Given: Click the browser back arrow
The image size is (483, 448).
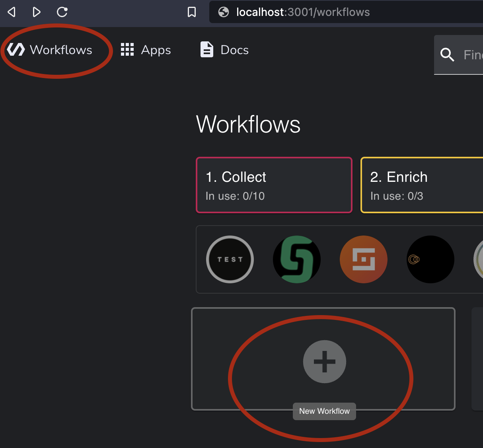Looking at the screenshot, I should (x=12, y=12).
